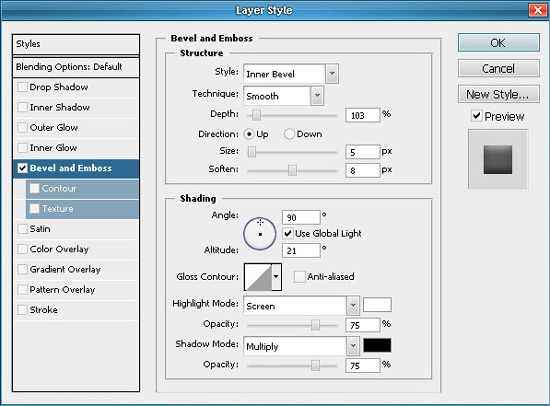
Task: Open the Highlight Mode dropdown arrow
Action: (353, 306)
